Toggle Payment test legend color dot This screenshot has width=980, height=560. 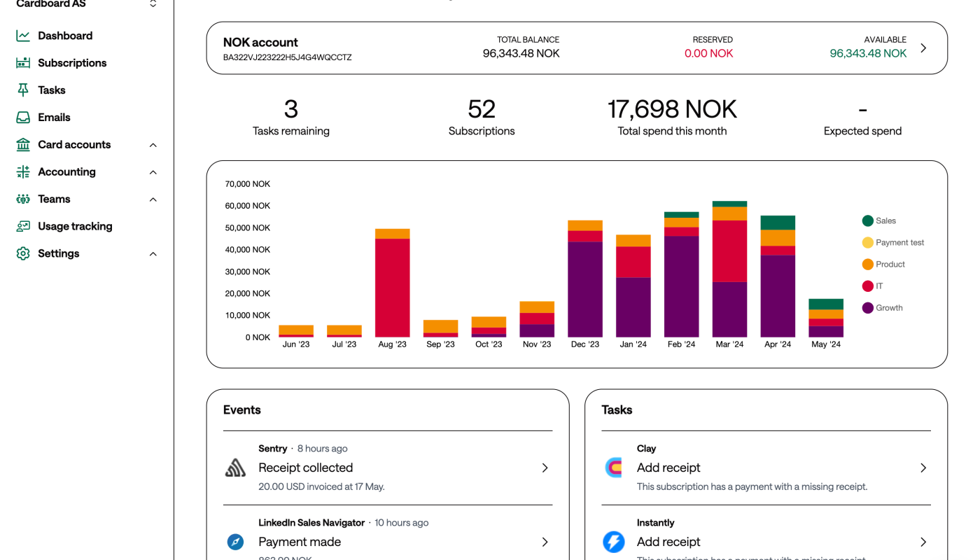(868, 242)
